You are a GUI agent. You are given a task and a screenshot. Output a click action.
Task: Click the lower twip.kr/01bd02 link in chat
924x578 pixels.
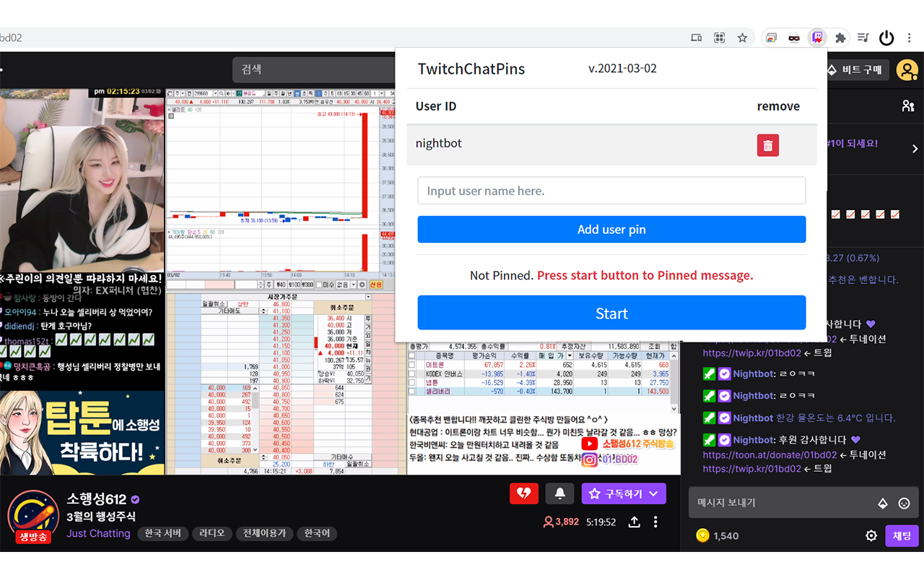pos(751,469)
